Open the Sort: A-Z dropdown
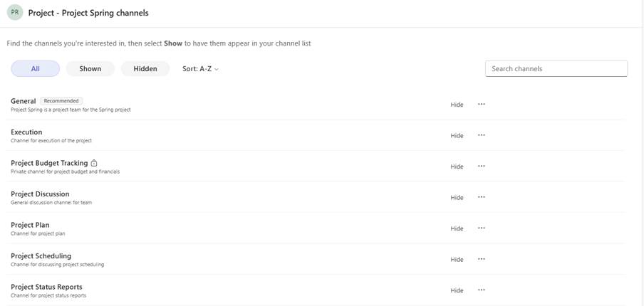Screen dimensions: 644x306 pyautogui.click(x=200, y=69)
